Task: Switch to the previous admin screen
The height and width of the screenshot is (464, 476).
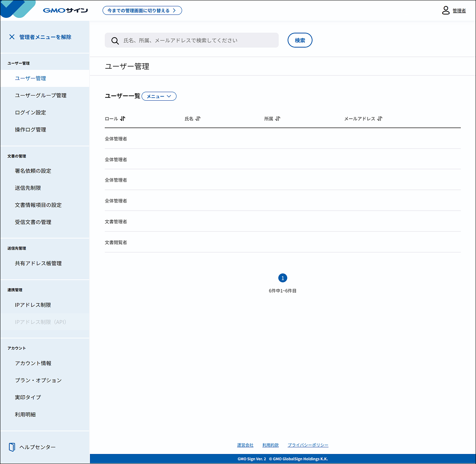Action: click(142, 10)
